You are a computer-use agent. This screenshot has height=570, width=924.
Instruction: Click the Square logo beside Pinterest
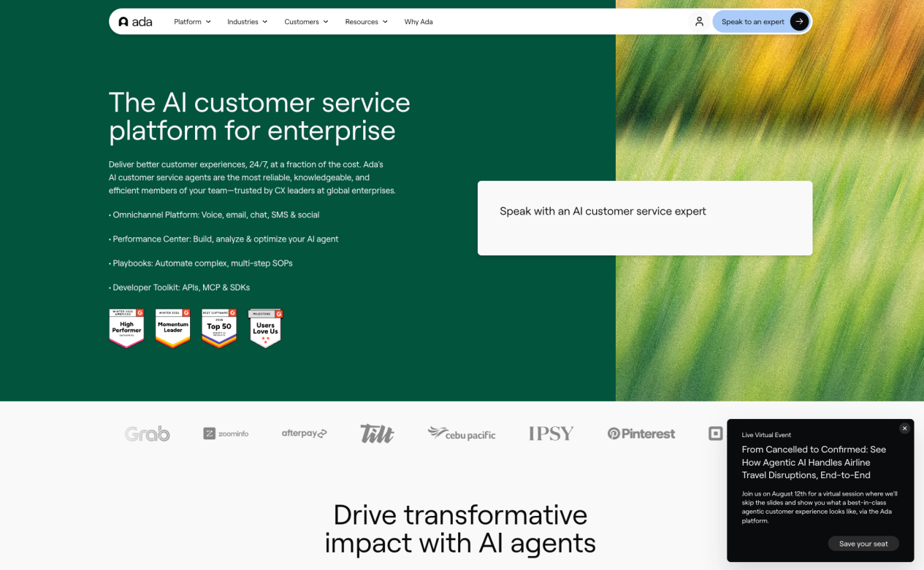click(x=716, y=434)
